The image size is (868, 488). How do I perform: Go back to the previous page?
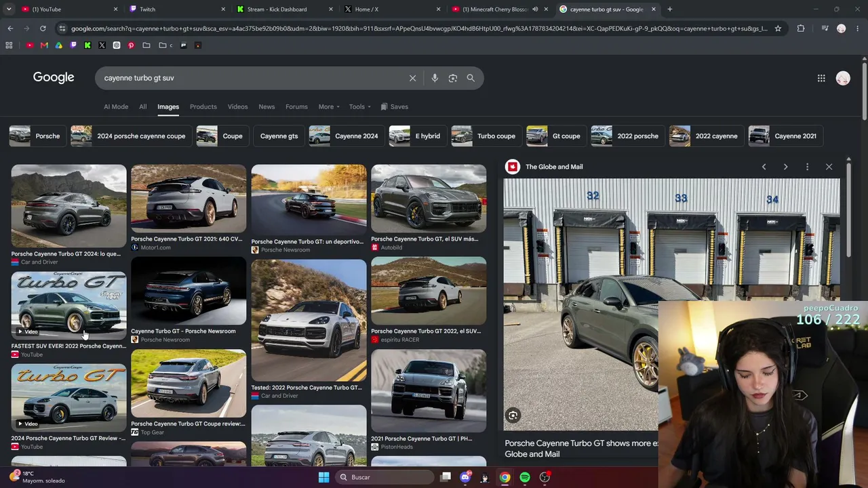coord(10,28)
